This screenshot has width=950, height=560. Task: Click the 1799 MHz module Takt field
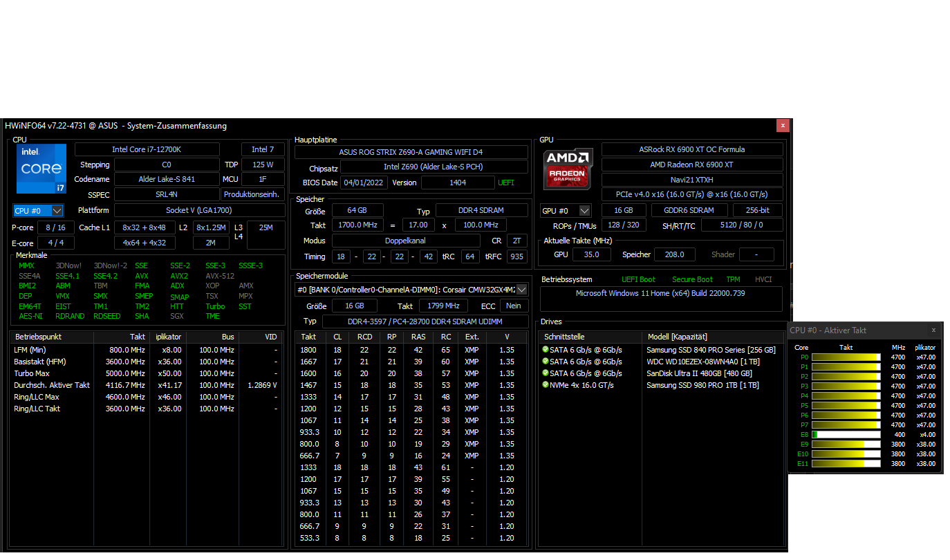point(443,306)
